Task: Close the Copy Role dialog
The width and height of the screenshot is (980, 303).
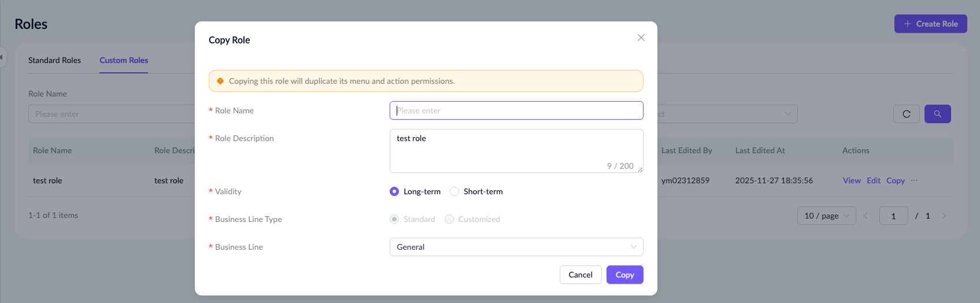Action: tap(641, 38)
